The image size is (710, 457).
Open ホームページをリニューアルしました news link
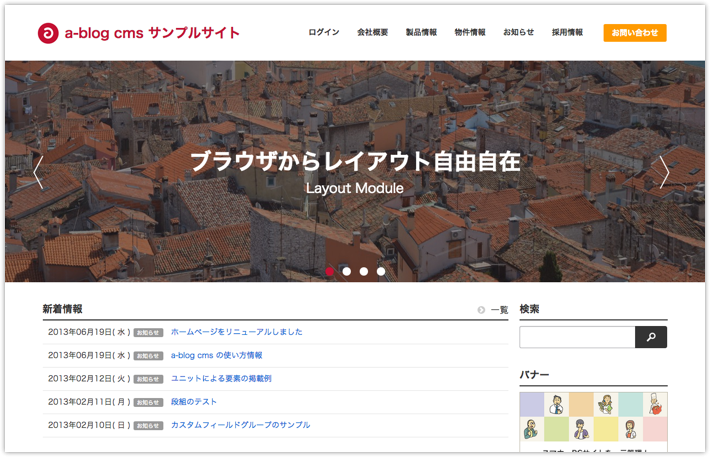point(236,332)
